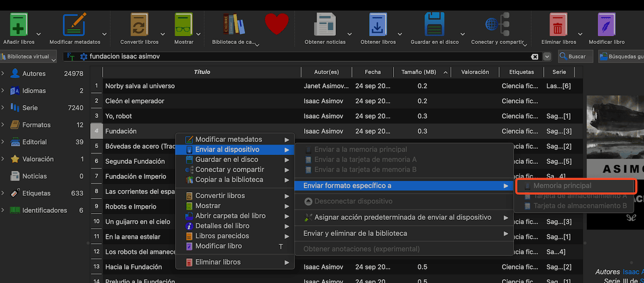The image size is (644, 283).
Task: Click the Eliminar libros trash icon
Action: [x=558, y=25]
